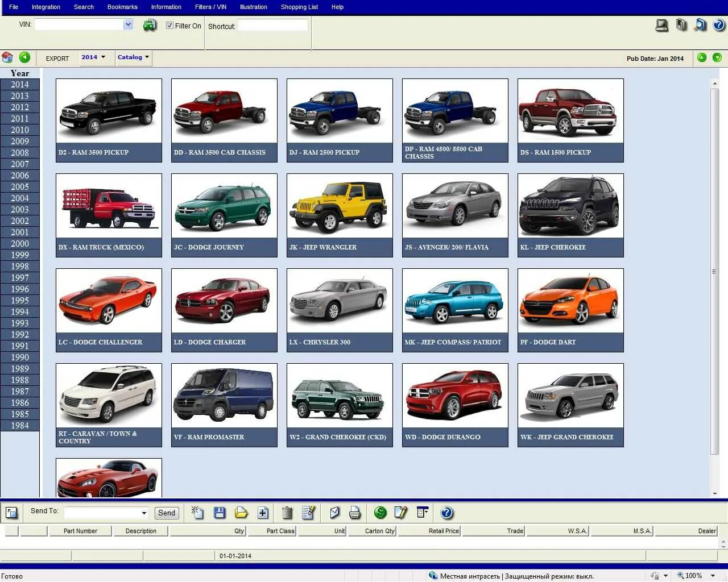Click the home icon beside the back arrow
This screenshot has width=728, height=582.
click(7, 57)
